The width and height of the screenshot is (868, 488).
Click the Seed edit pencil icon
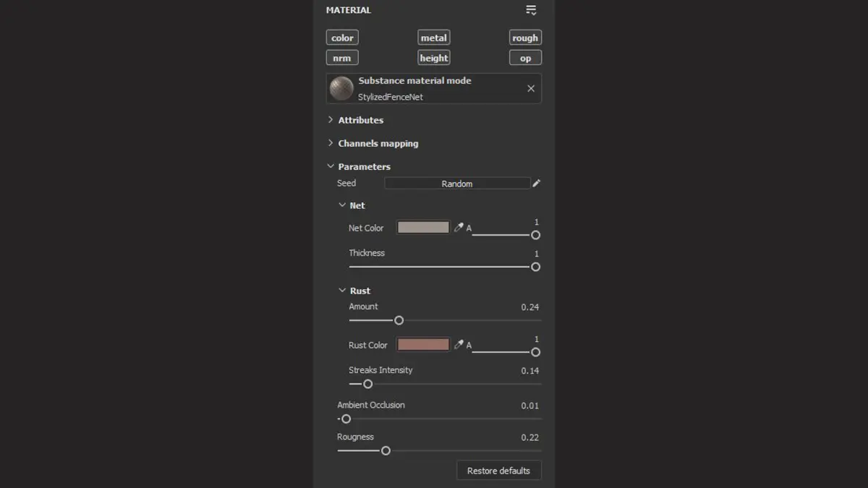(536, 184)
